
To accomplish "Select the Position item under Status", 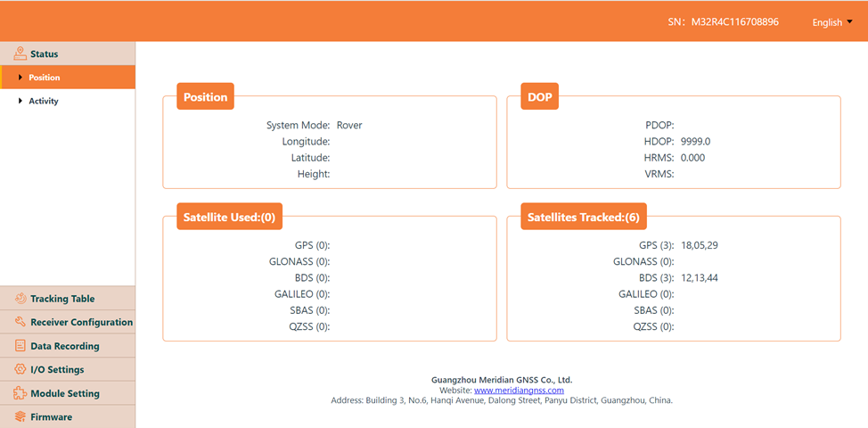I will pos(45,78).
